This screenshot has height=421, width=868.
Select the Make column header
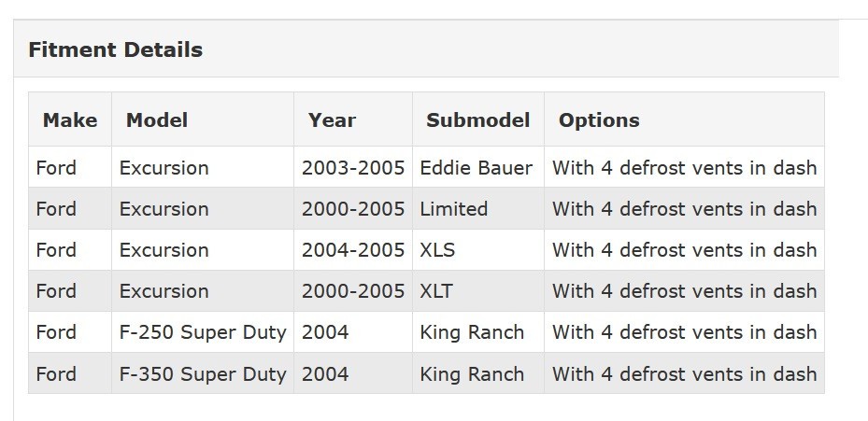(70, 120)
